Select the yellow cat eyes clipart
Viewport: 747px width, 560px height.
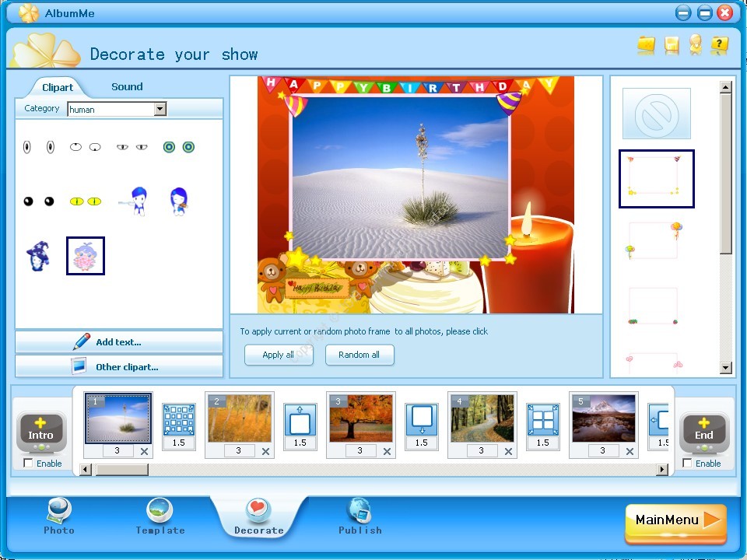point(86,201)
